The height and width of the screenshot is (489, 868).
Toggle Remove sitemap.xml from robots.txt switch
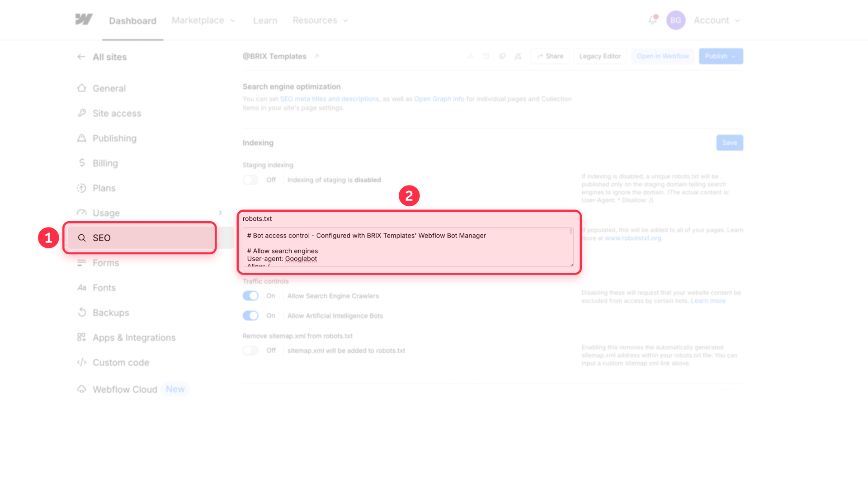(250, 351)
